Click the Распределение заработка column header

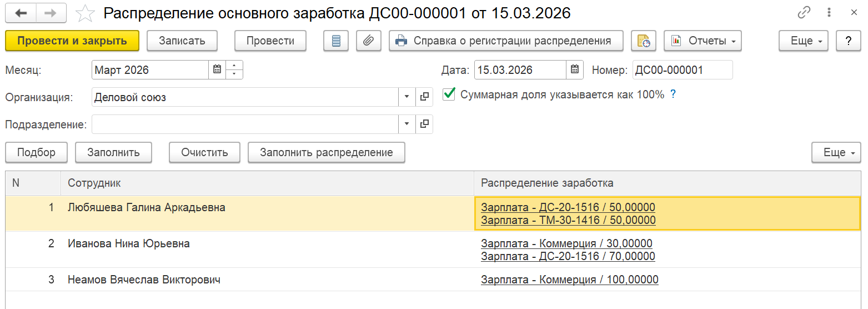(668, 183)
